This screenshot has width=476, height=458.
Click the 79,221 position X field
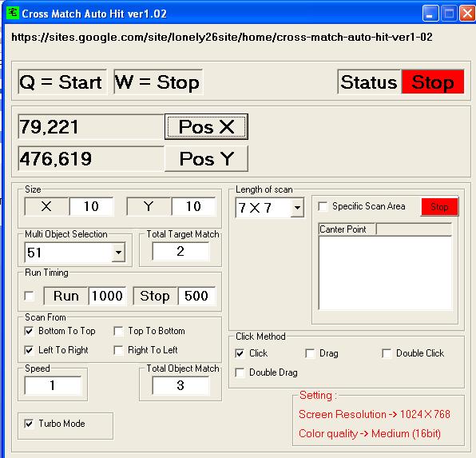pyautogui.click(x=91, y=127)
